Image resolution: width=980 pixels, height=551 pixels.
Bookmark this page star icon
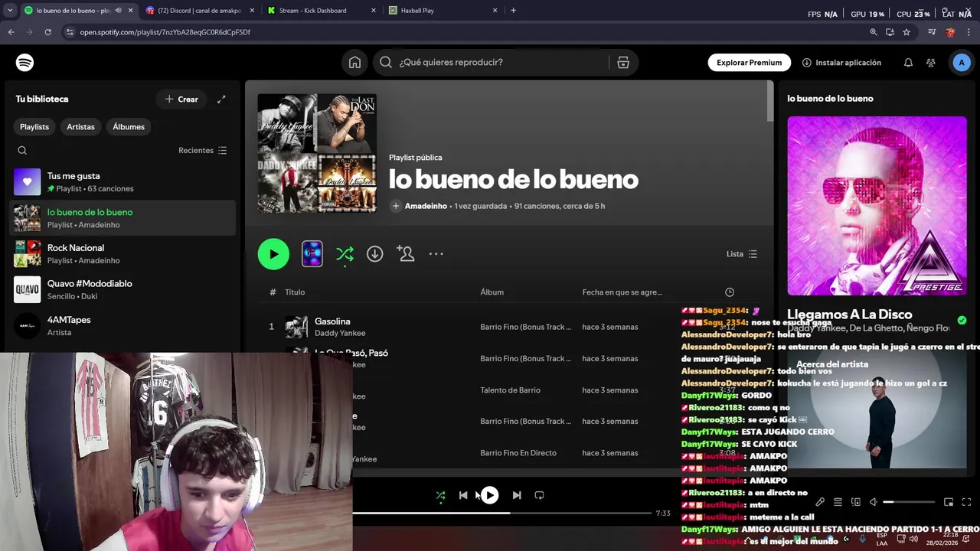(x=906, y=32)
